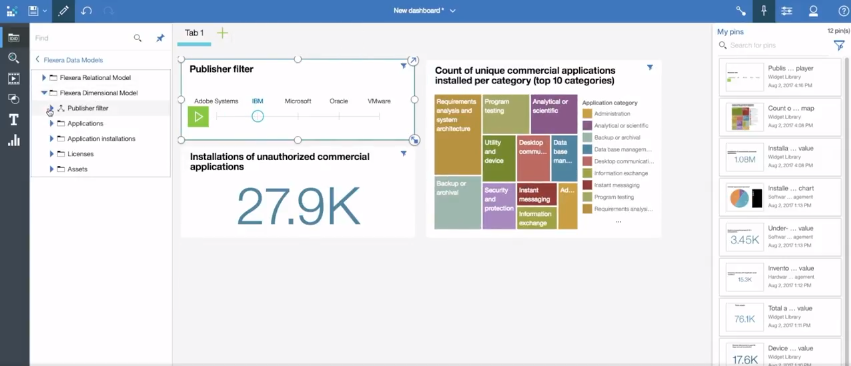Toggle the Edit pencil mode
This screenshot has height=366, width=851.
[63, 11]
